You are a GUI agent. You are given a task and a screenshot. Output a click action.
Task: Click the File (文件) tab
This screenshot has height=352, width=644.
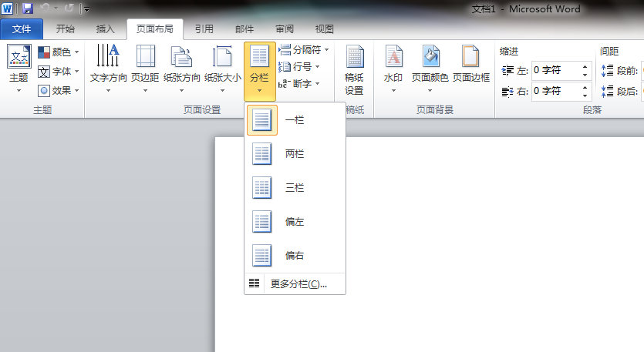click(x=22, y=29)
